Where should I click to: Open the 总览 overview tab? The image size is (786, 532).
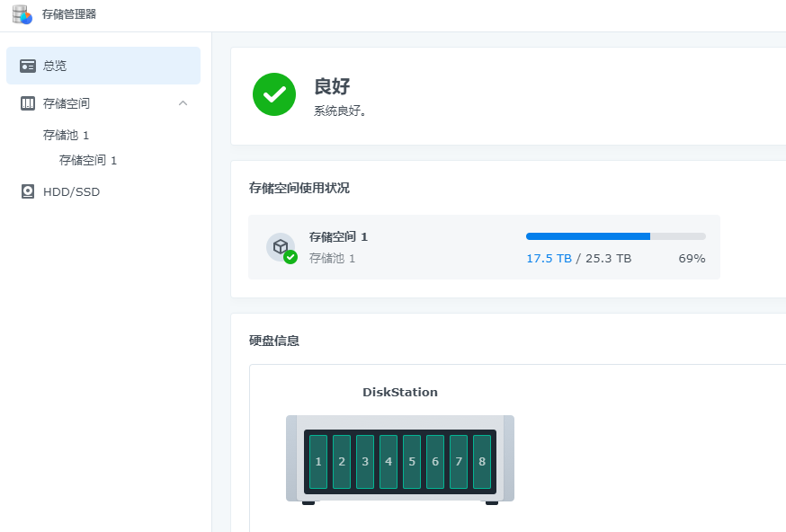pos(103,66)
